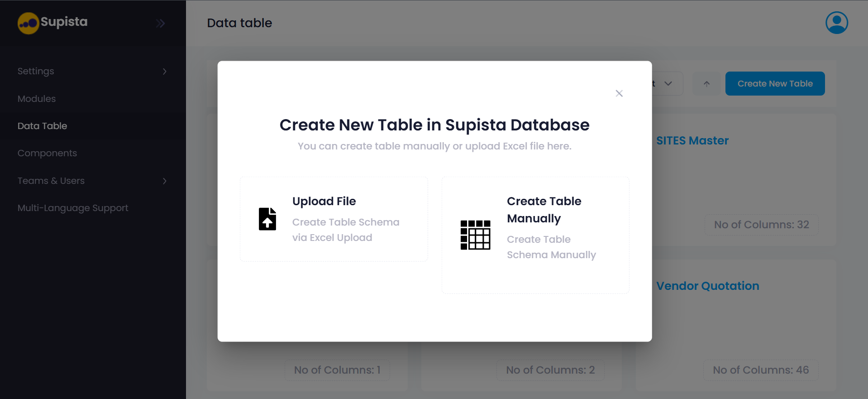Click the Create New Table button
This screenshot has width=868, height=399.
click(x=774, y=83)
